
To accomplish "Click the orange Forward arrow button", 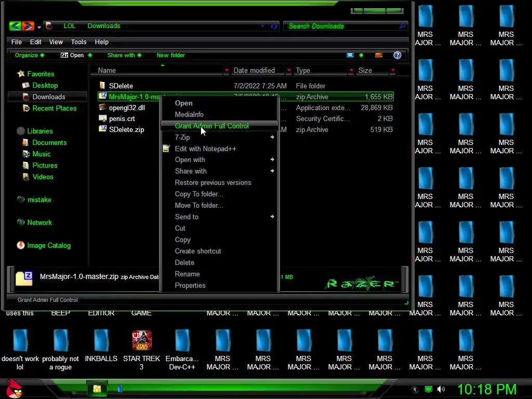I will 28,26.
